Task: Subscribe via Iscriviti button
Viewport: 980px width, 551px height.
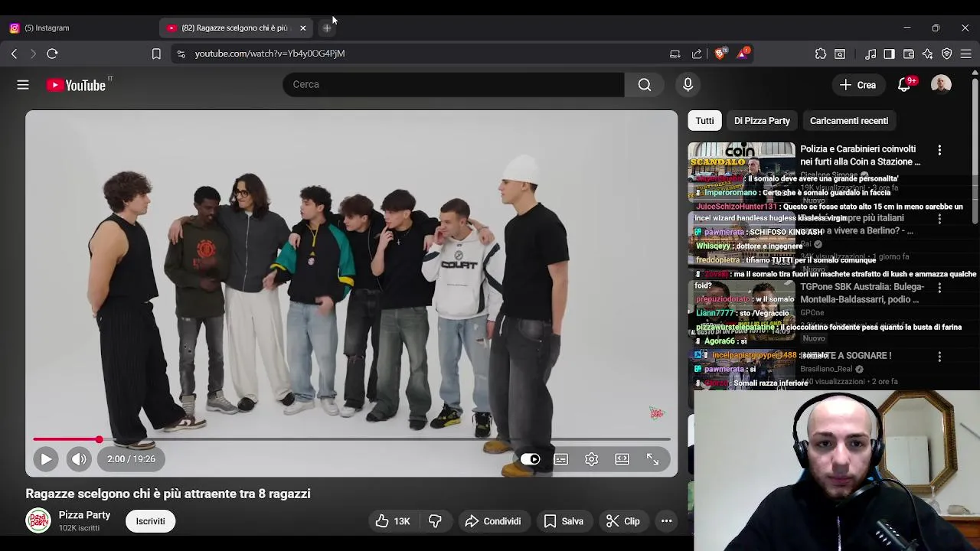Action: coord(150,521)
